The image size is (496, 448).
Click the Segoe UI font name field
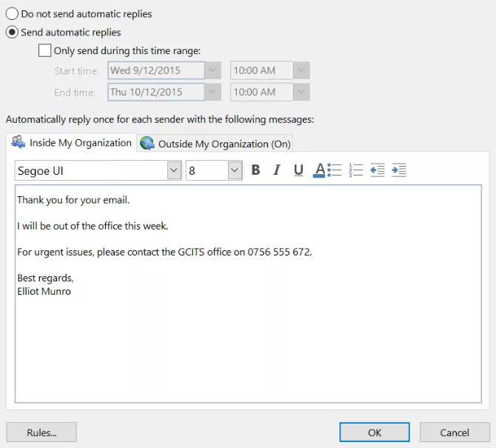[x=91, y=170]
